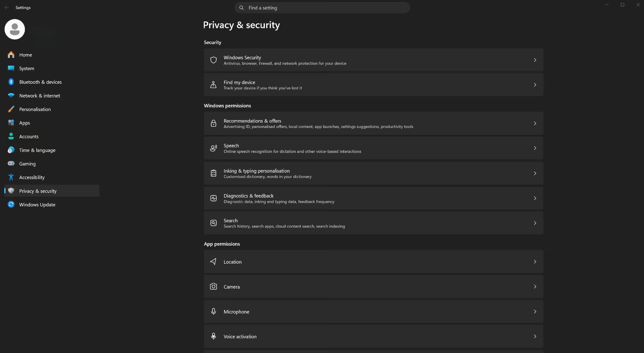Viewport: 644px width, 353px height.
Task: Open Accounts settings in sidebar
Action: coord(52,137)
